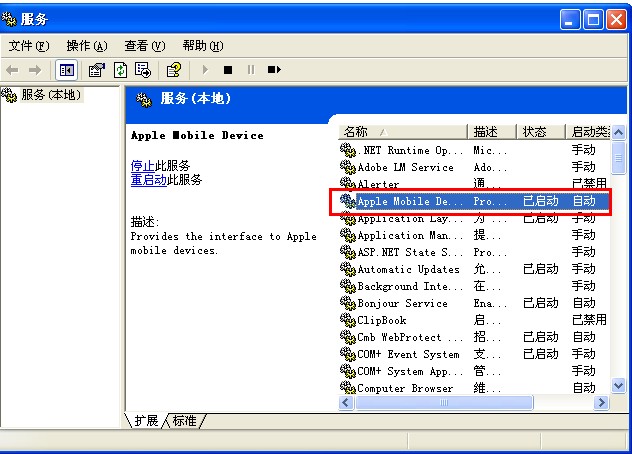Click the Export List toolbar icon
The image size is (632, 454).
(x=143, y=70)
